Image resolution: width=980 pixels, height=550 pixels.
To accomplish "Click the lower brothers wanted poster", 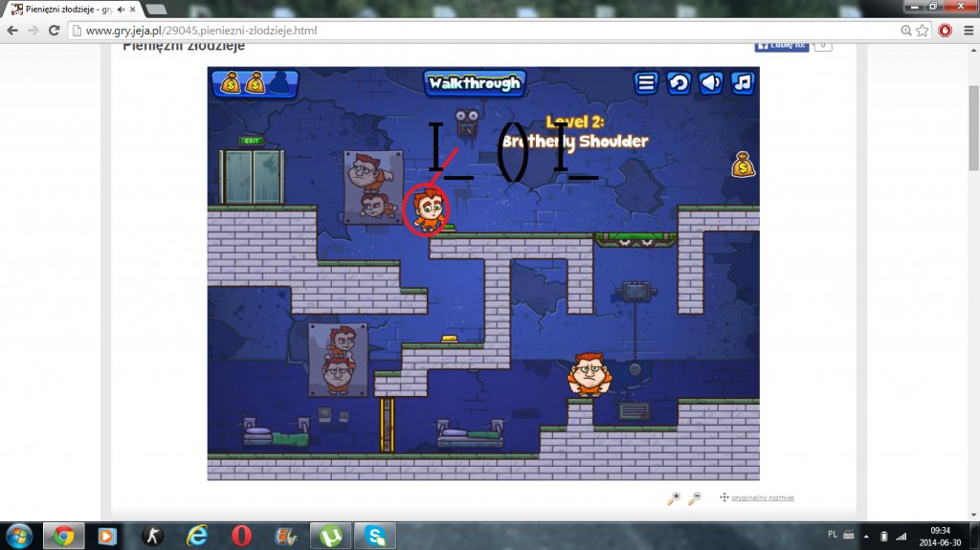I will [338, 360].
